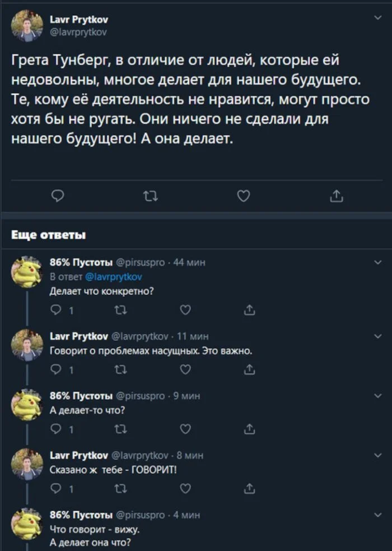The height and width of the screenshot is (551, 392).
Task: Click Lavr Prytkov's avatar on main tweet
Action: 27,26
